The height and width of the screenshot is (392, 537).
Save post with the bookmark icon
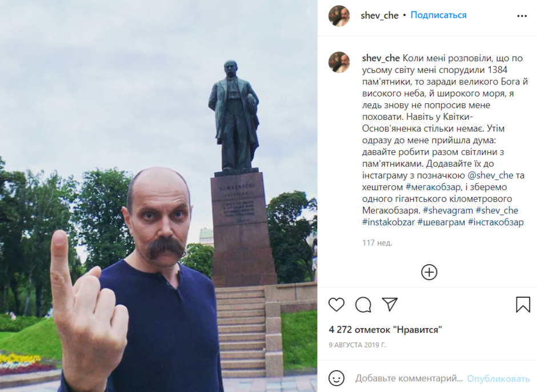523,305
